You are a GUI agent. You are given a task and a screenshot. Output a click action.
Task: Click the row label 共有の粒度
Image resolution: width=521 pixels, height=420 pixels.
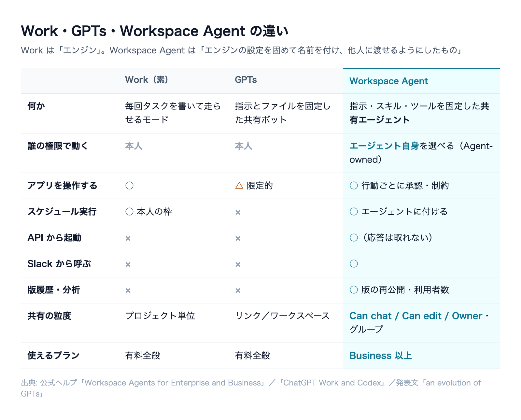pos(49,316)
